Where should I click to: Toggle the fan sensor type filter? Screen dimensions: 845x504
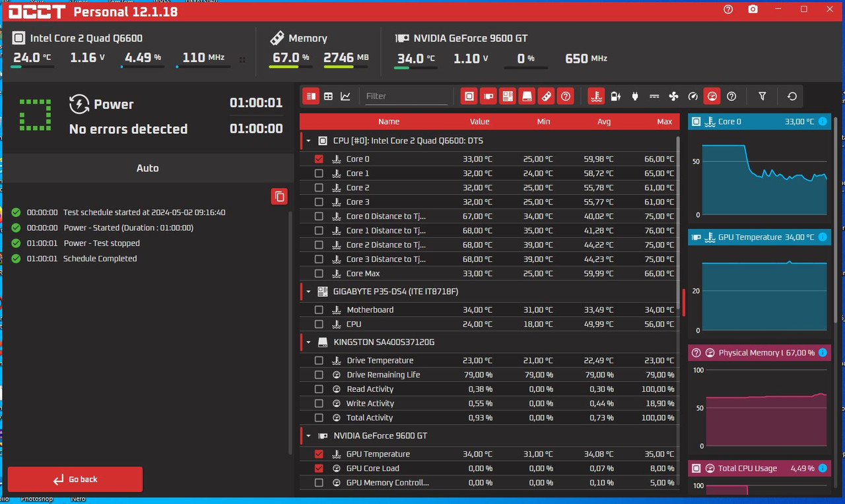673,96
